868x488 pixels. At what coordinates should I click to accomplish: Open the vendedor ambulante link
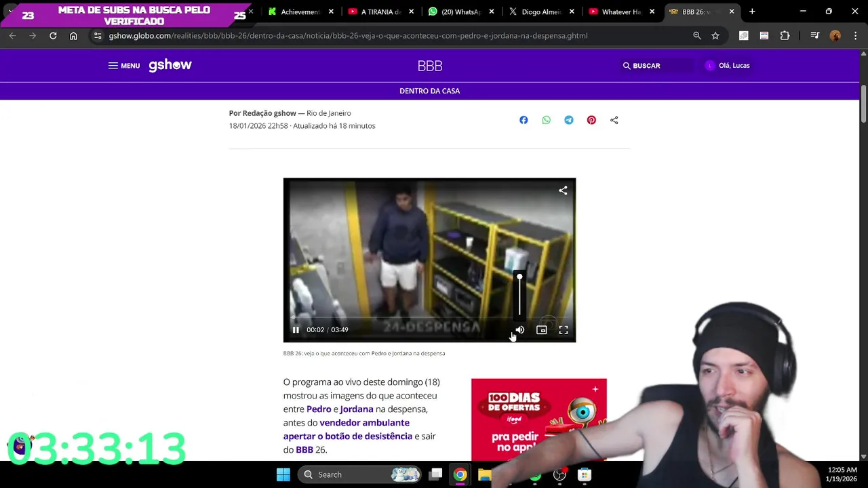pyautogui.click(x=365, y=423)
